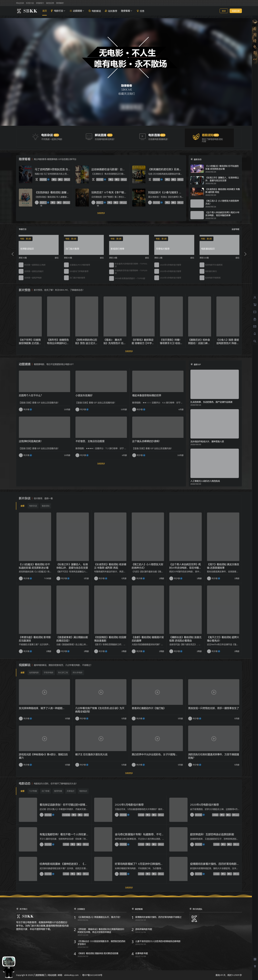Select 全部 tab in 新片杂谈 section
258x980 pixels.
[x=22, y=506]
